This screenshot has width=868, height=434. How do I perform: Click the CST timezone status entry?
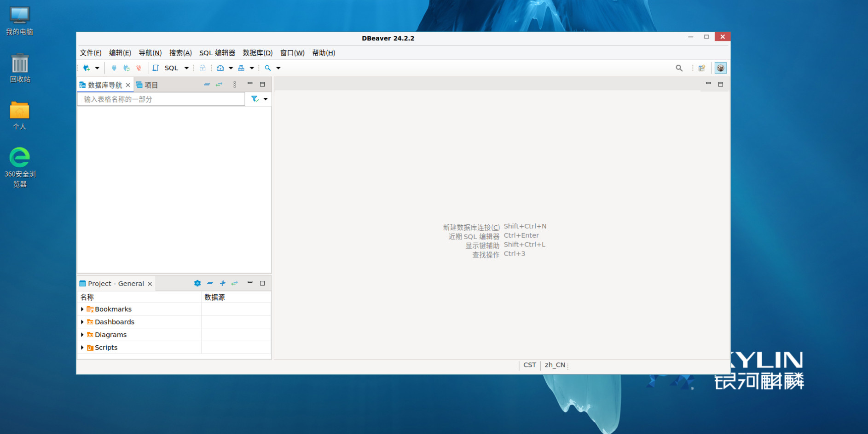(x=530, y=365)
